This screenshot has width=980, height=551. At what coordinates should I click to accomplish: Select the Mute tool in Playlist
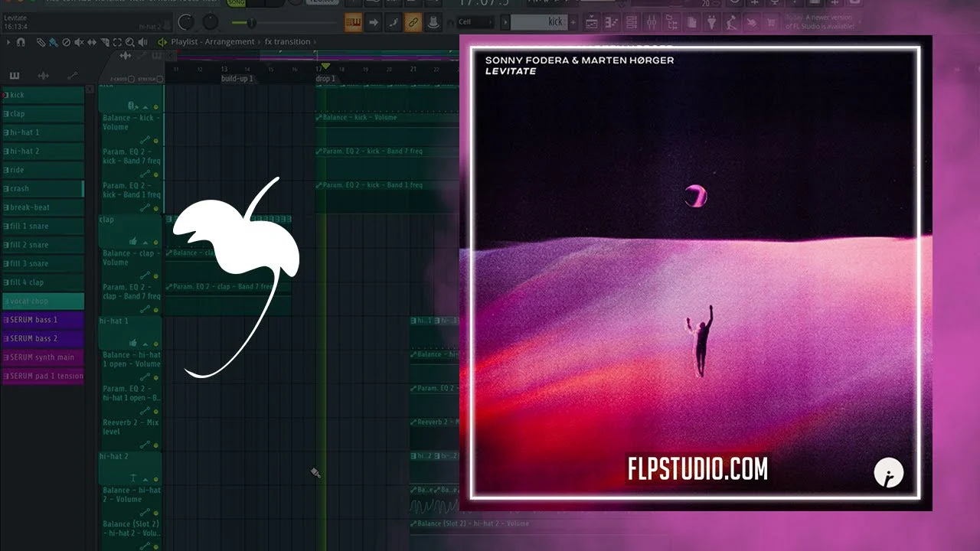coord(78,42)
